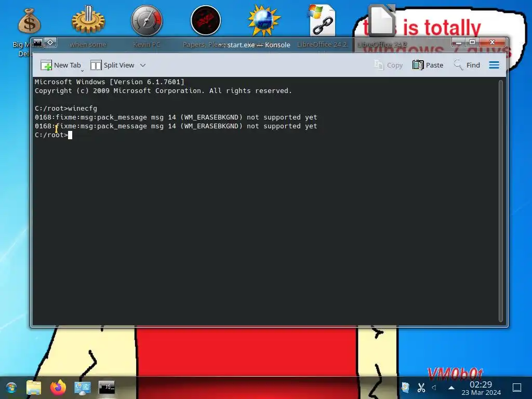Viewport: 532px width, 399px height.
Task: Open the Konsole hamburger menu
Action: (x=494, y=65)
